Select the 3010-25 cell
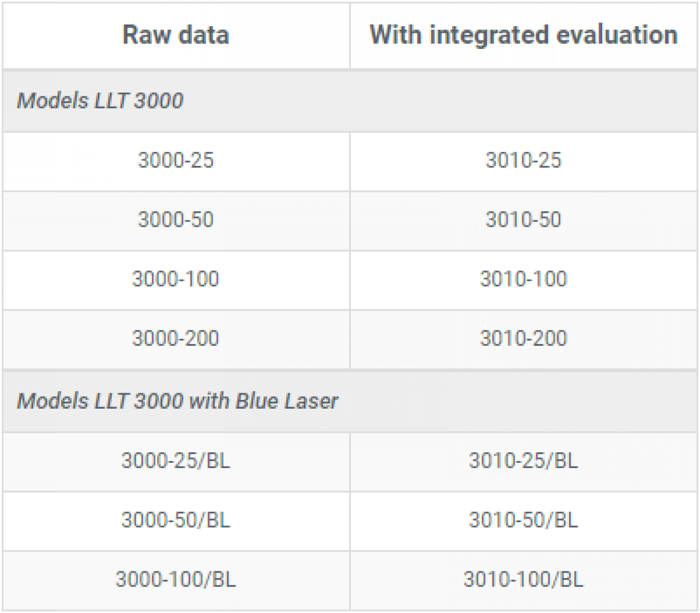 click(523, 160)
